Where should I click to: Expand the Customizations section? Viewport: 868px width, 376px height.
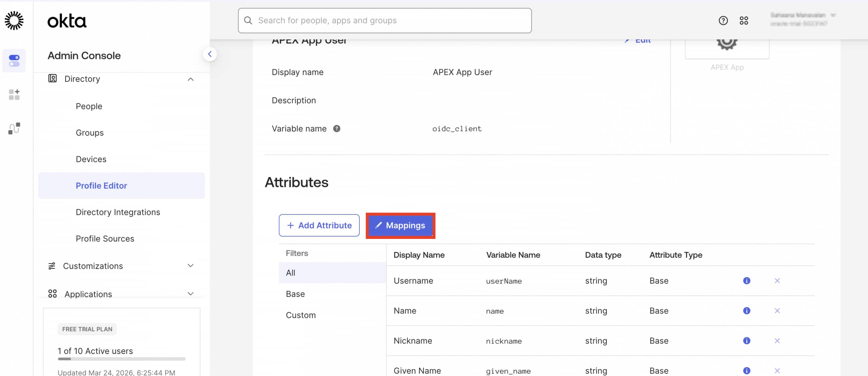click(x=191, y=266)
